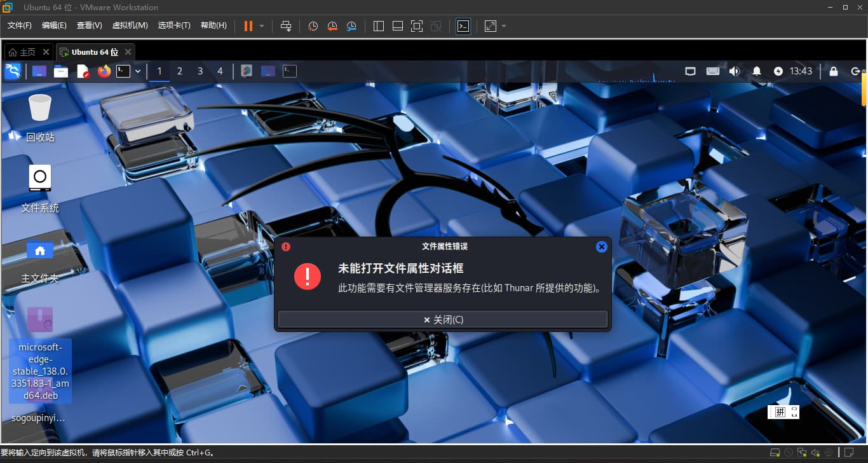Close the 主页 tab

tap(46, 52)
